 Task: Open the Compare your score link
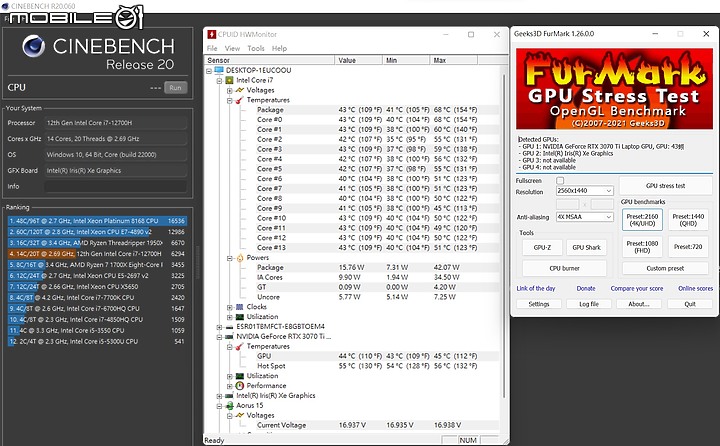point(636,288)
